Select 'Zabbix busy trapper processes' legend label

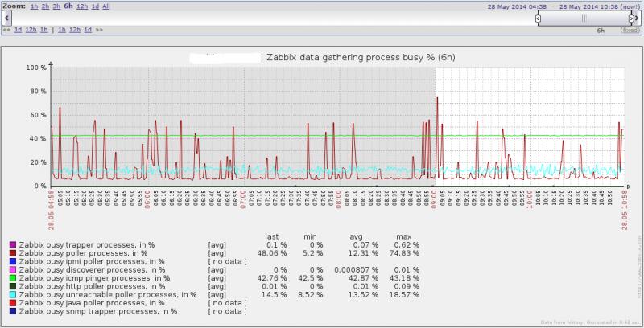coord(87,245)
